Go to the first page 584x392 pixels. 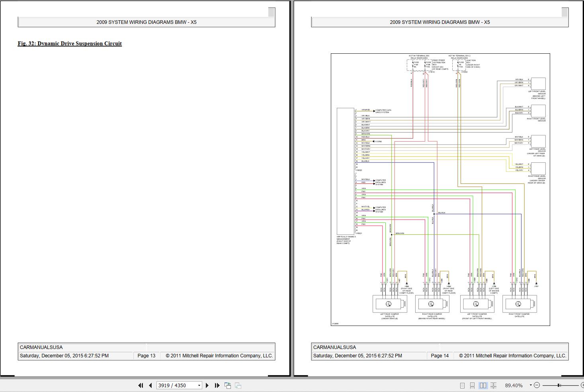[x=141, y=385]
